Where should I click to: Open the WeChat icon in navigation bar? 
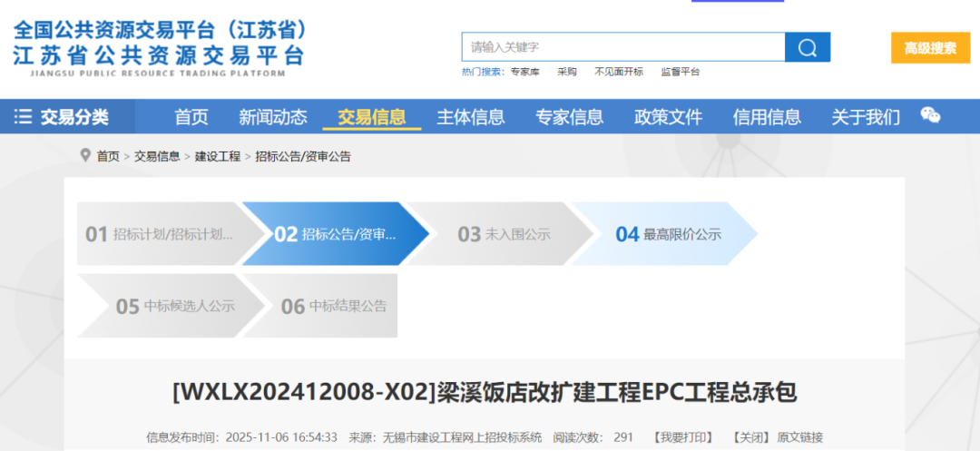pyautogui.click(x=930, y=115)
